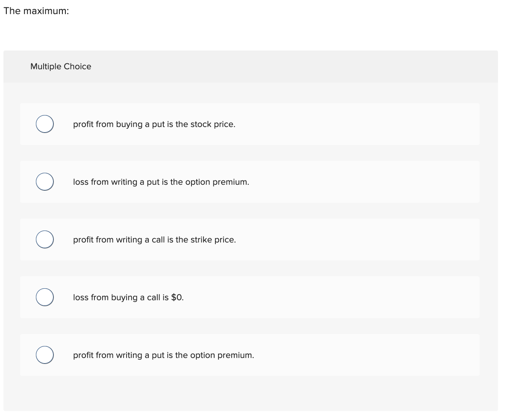The image size is (507, 420).
Task: Mark 'loss from buying a call is $0' radio
Action: point(44,297)
